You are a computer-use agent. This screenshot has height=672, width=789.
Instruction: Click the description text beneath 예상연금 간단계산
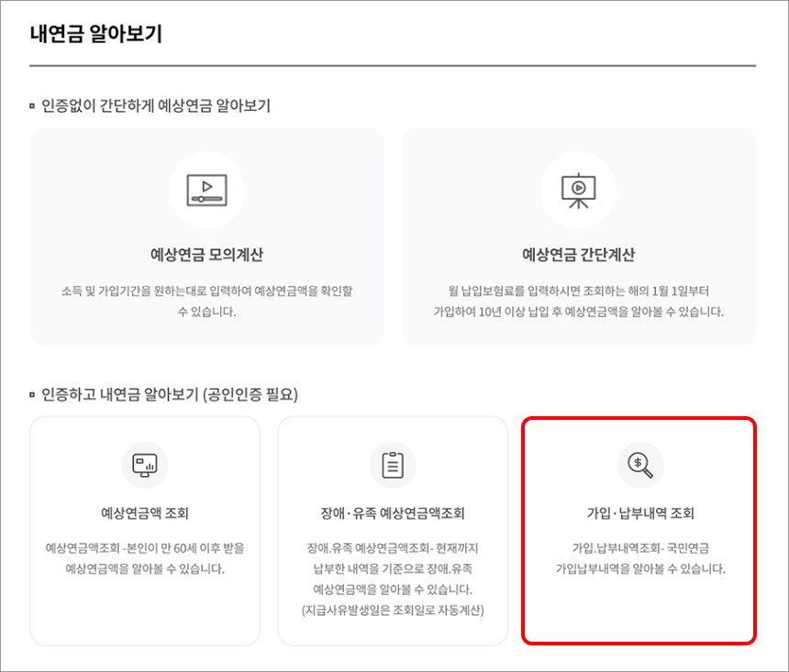click(576, 303)
